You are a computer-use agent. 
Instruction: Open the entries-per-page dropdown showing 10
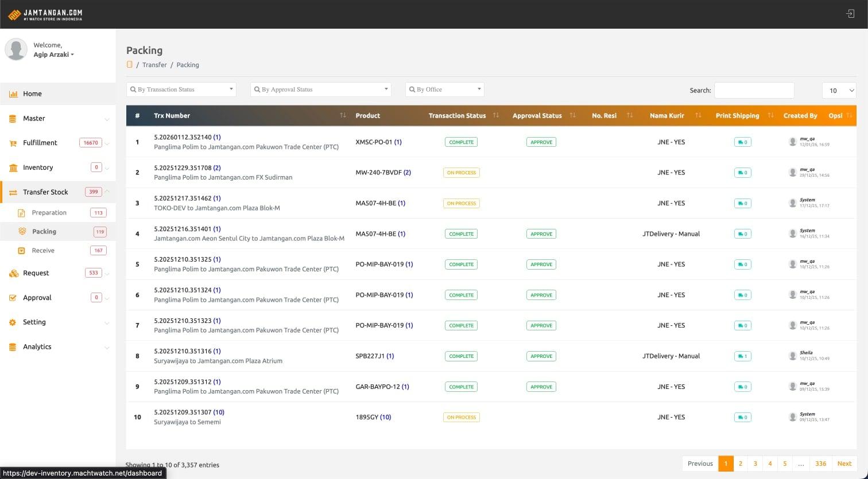click(x=839, y=90)
